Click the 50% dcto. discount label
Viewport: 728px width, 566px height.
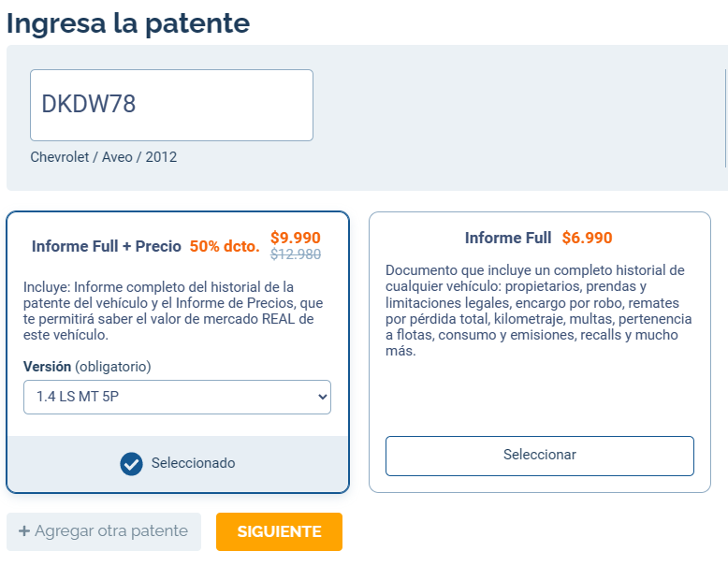225,246
